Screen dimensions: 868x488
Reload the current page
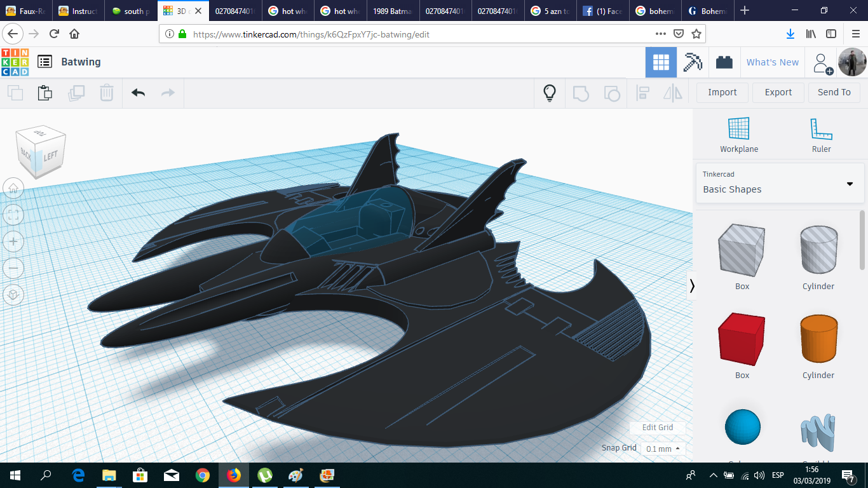(x=54, y=34)
